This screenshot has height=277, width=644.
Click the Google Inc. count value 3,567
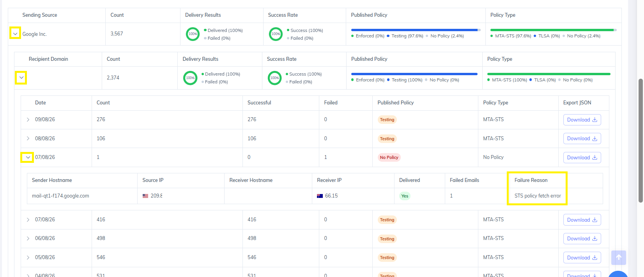tap(117, 34)
